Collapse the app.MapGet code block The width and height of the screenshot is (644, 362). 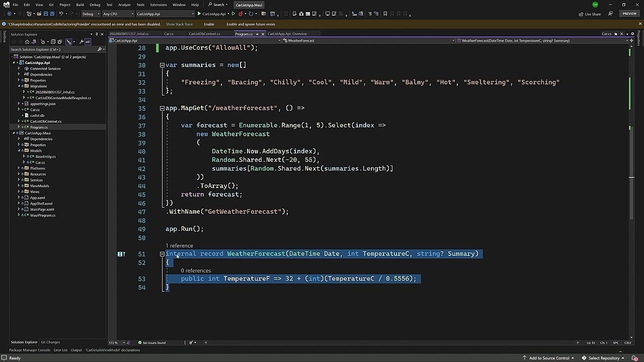click(162, 108)
